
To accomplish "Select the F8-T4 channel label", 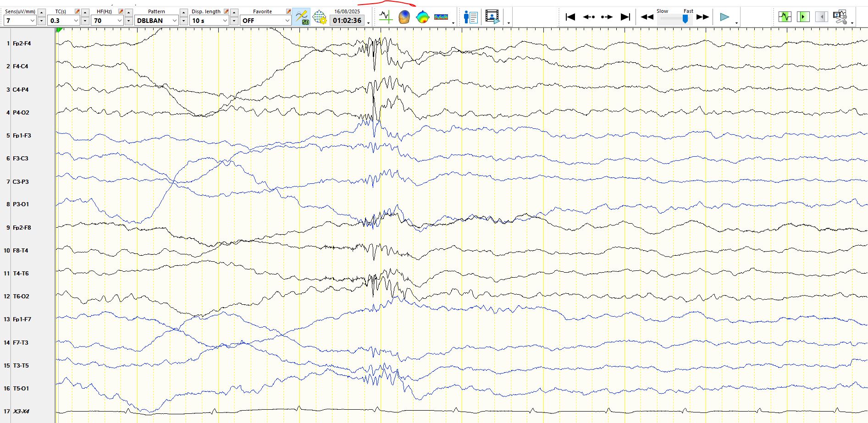I will [20, 251].
